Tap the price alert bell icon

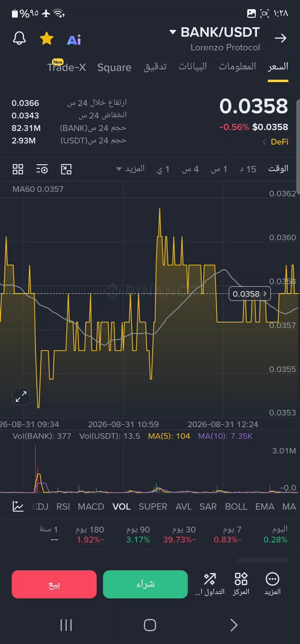pos(19,38)
